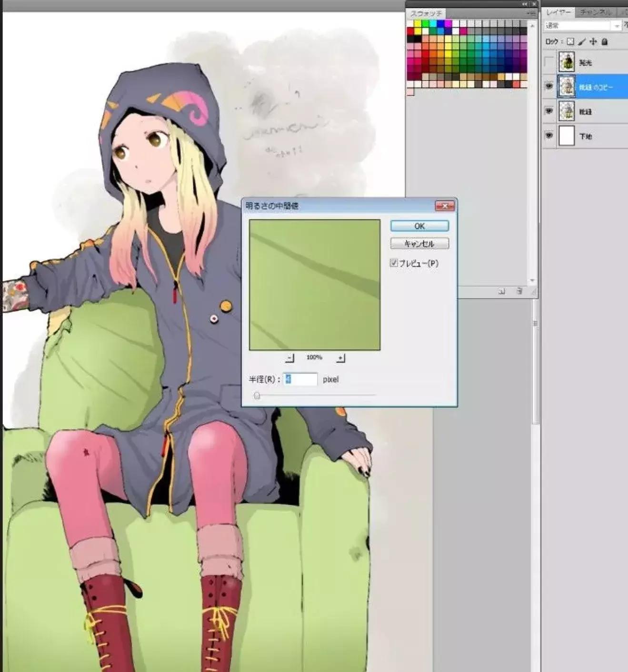628x672 pixels.
Task: Zoom in the filter preview with plus
Action: (340, 358)
